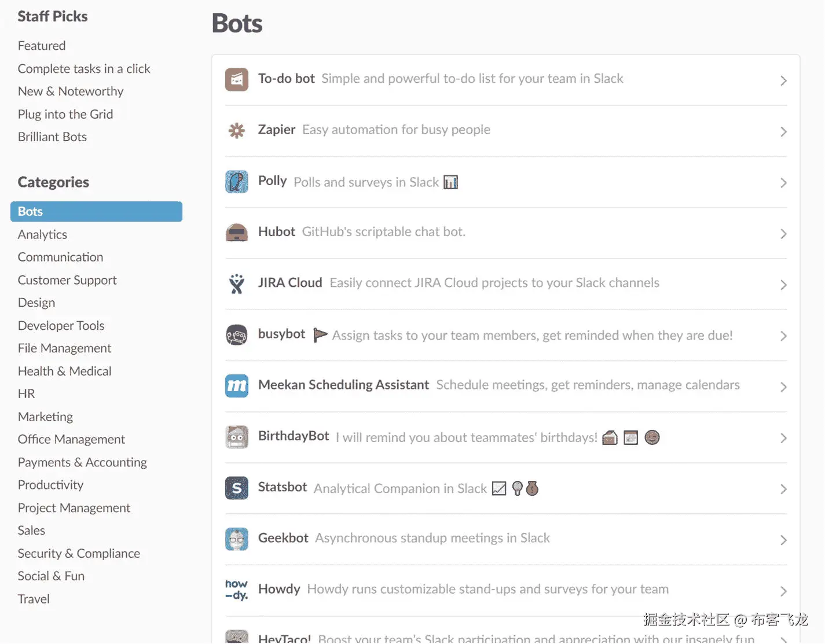Open the Polly parrot icon

pyautogui.click(x=236, y=182)
